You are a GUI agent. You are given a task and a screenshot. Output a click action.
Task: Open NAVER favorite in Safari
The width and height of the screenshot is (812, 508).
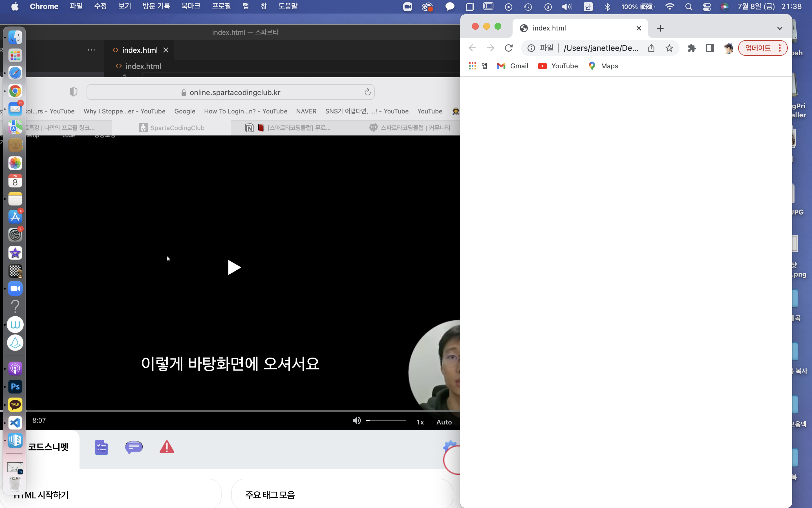click(x=306, y=111)
